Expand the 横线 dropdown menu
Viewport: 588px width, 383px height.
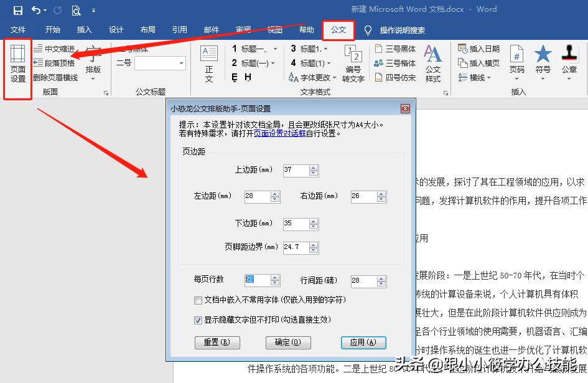[489, 78]
